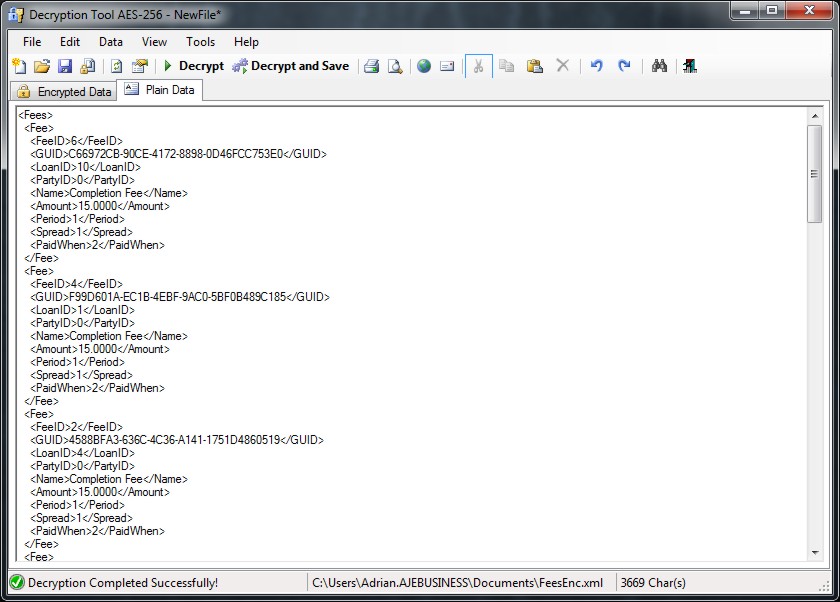Click Decrypt and Save
The image size is (840, 602).
pyautogui.click(x=290, y=66)
